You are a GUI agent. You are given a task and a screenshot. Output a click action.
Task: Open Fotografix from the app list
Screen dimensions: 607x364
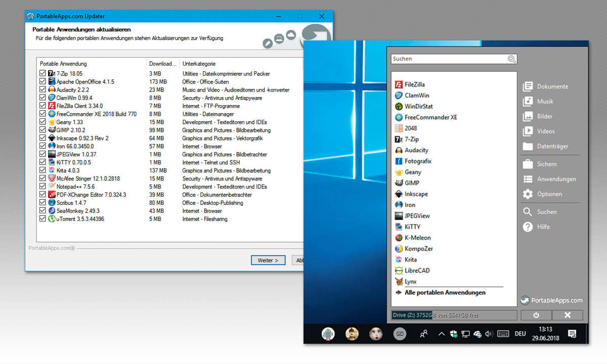click(x=413, y=161)
